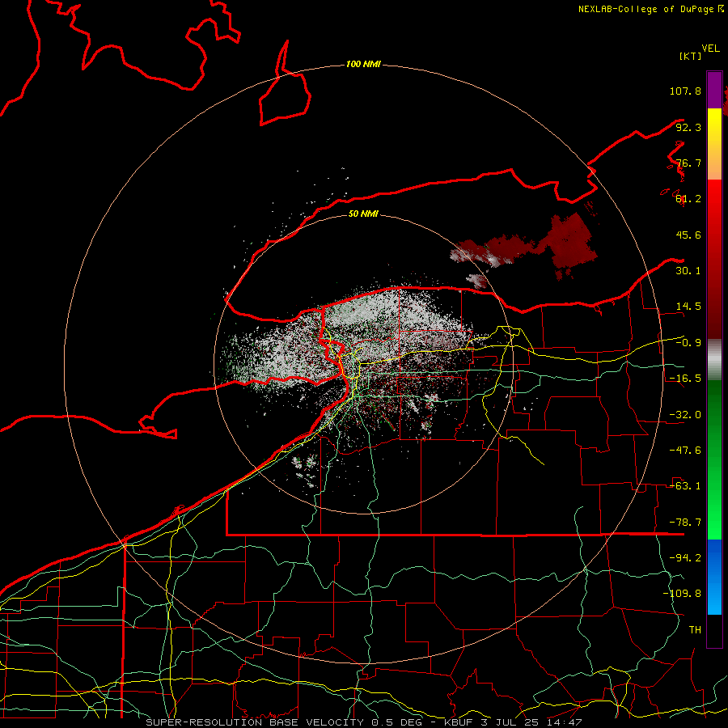Click the blue segment of color bar
The image size is (728, 728).
tap(714, 577)
